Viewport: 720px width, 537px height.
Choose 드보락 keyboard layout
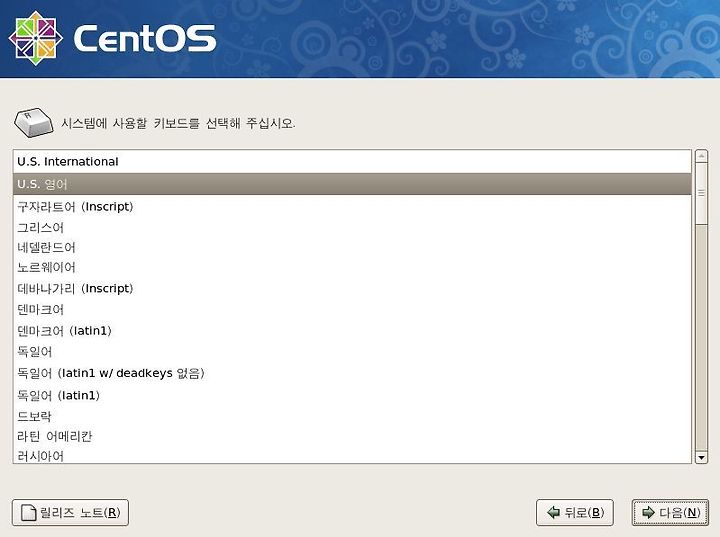352,416
